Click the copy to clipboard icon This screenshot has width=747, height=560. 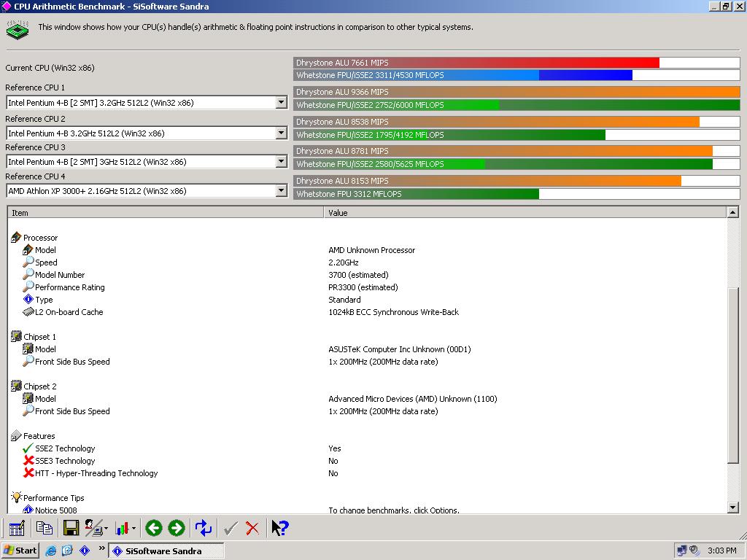coord(44,528)
